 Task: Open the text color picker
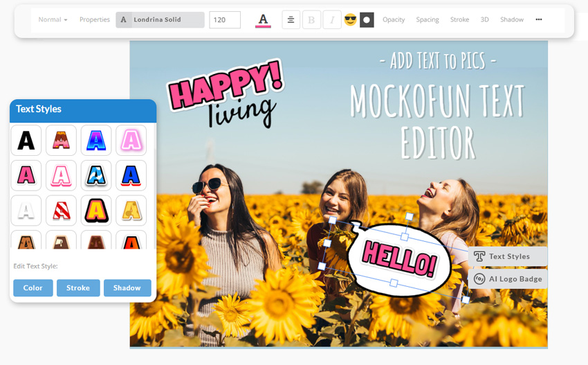[264, 20]
